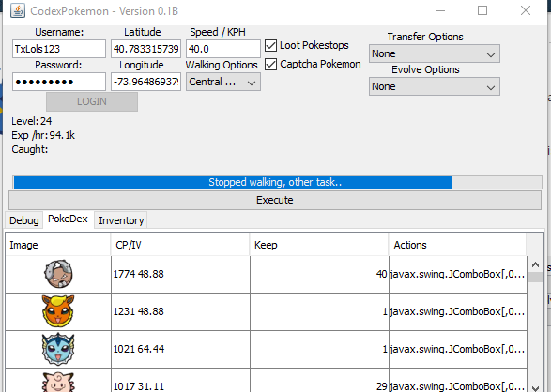This screenshot has width=551, height=392.
Task: Open the Walking Options dropdown
Action: [223, 82]
